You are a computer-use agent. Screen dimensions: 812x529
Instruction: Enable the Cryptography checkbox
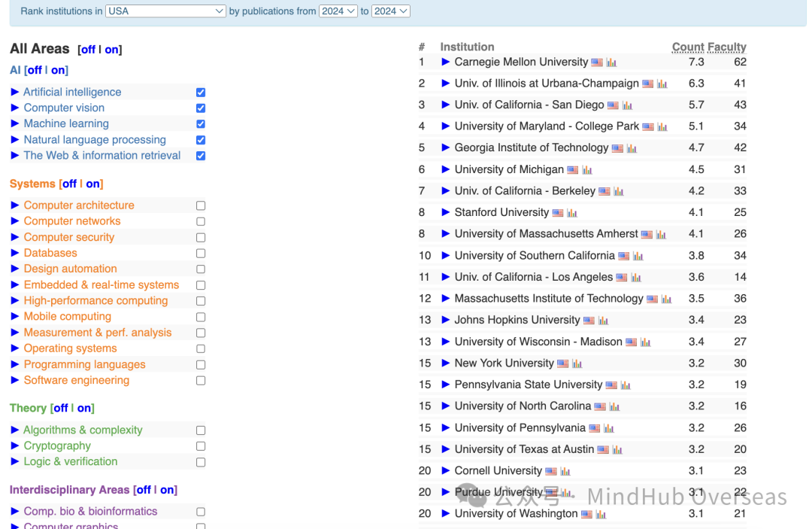[x=201, y=446]
